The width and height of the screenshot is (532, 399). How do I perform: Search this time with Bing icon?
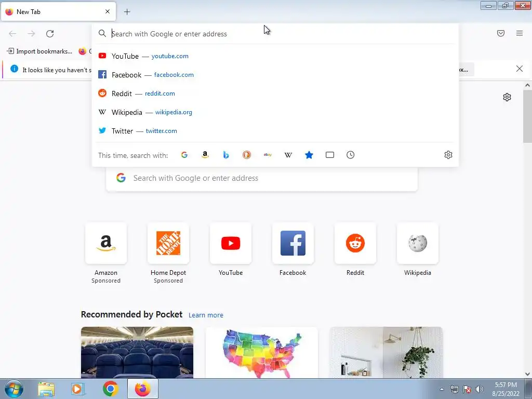pos(226,155)
